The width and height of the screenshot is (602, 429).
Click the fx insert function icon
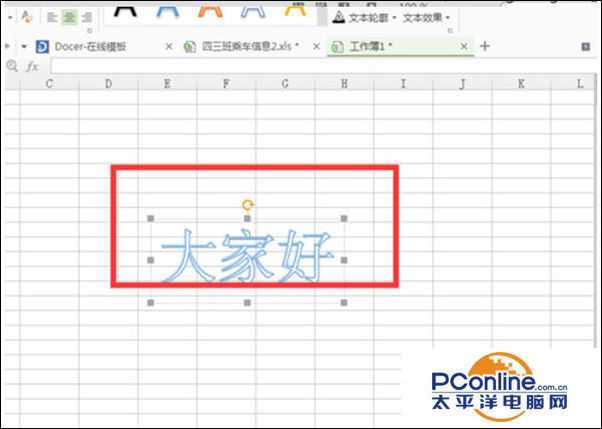click(32, 67)
